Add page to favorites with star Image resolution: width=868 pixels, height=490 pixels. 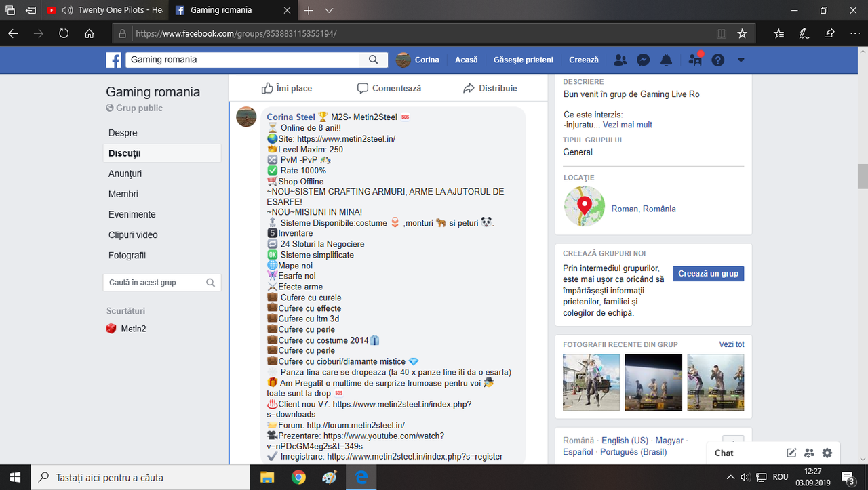(742, 33)
